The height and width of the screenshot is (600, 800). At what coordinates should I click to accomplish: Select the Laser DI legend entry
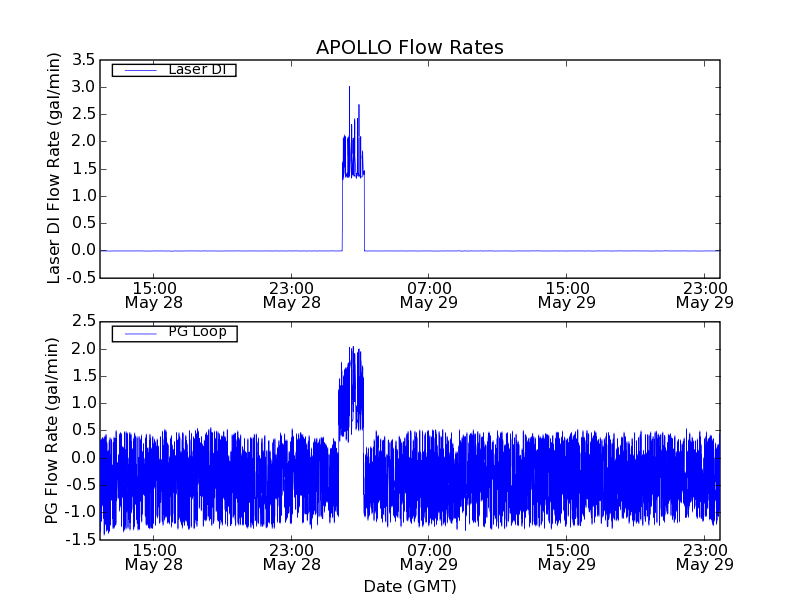pos(195,70)
